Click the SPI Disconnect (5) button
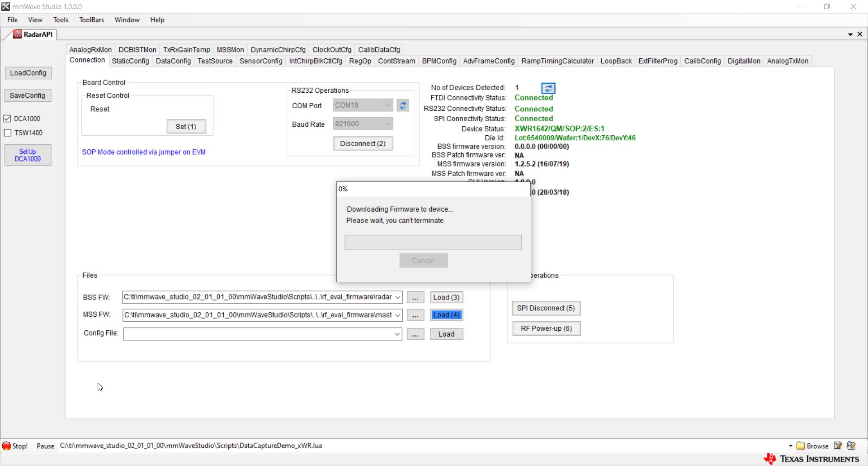 point(546,308)
